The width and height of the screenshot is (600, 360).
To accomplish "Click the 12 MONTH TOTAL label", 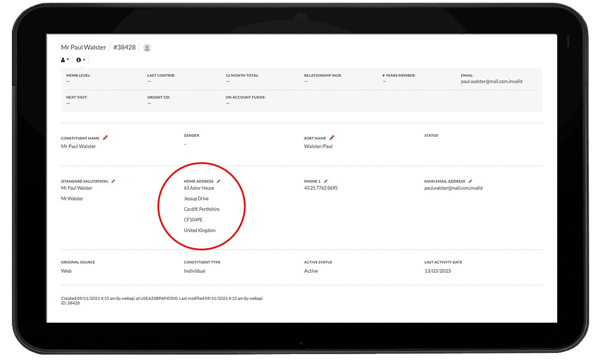I will 242,76.
